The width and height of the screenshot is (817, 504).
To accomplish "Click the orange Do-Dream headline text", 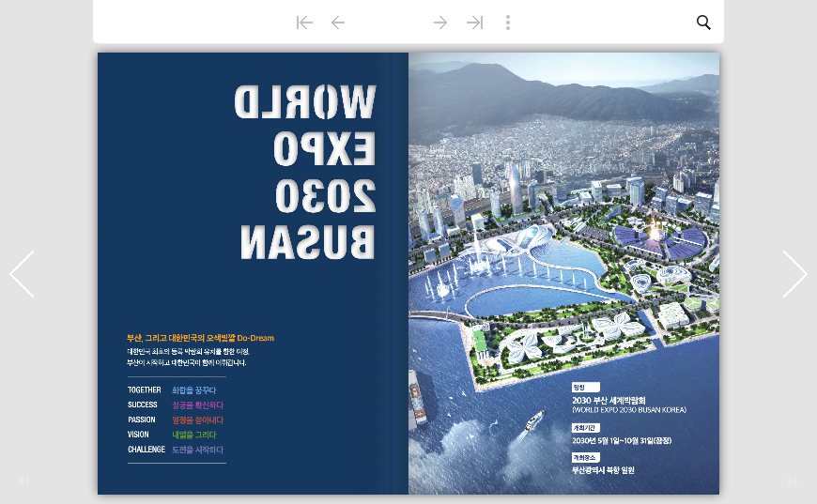I will click(x=200, y=338).
